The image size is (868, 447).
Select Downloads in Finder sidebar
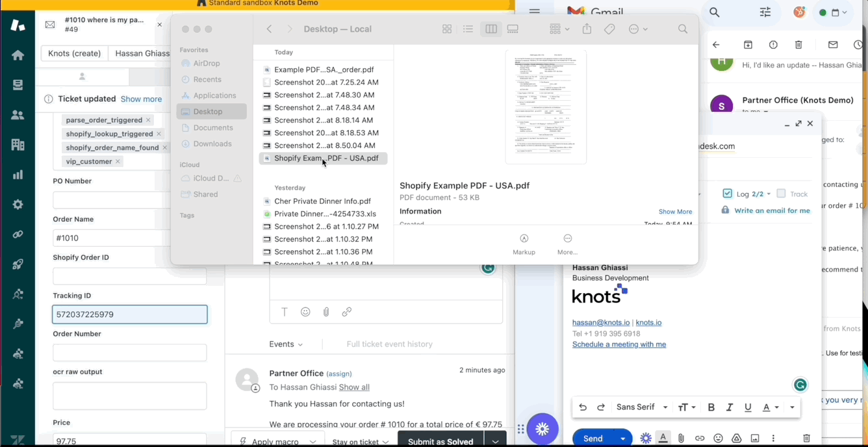[212, 144]
